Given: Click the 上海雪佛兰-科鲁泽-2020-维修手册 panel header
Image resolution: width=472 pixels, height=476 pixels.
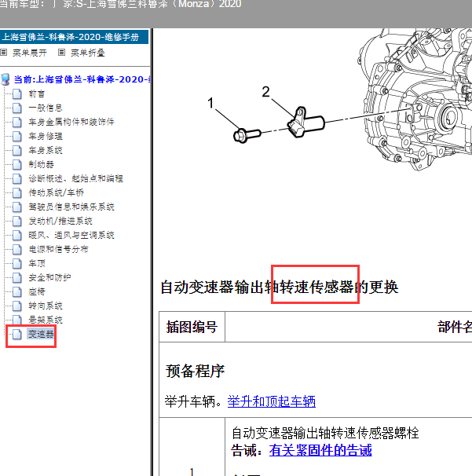Looking at the screenshot, I should coord(74,37).
